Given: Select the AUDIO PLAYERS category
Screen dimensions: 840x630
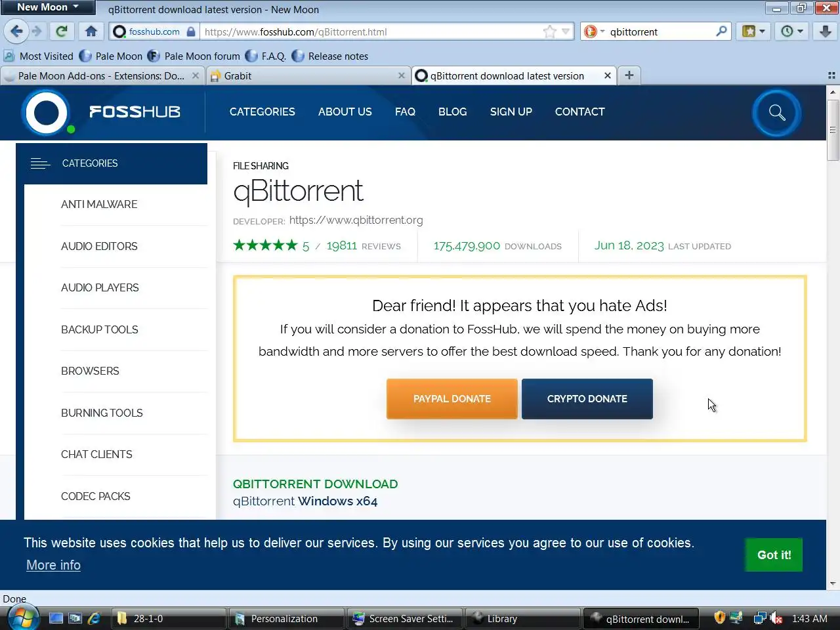Looking at the screenshot, I should [100, 288].
